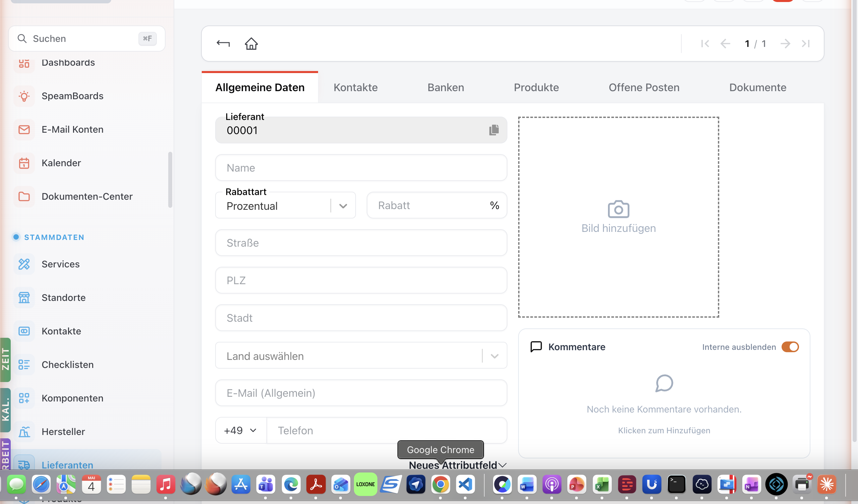
Task: Focus the Telefon input field
Action: click(x=387, y=430)
